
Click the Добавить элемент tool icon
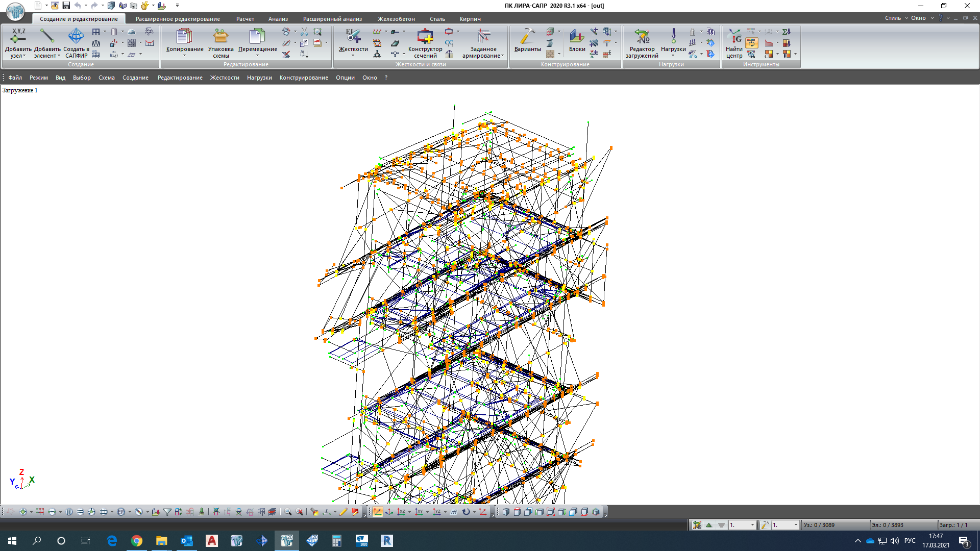[47, 36]
